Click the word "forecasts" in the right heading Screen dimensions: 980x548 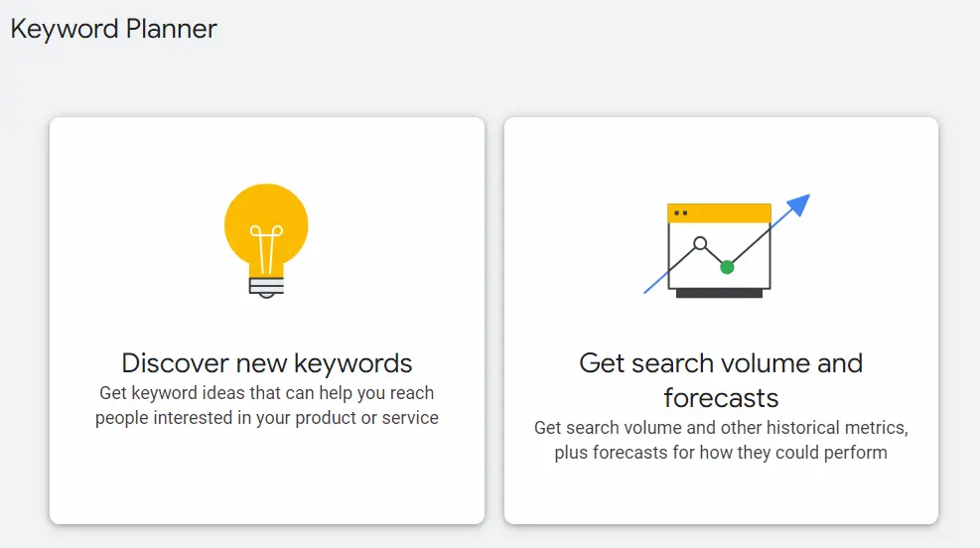coord(721,398)
